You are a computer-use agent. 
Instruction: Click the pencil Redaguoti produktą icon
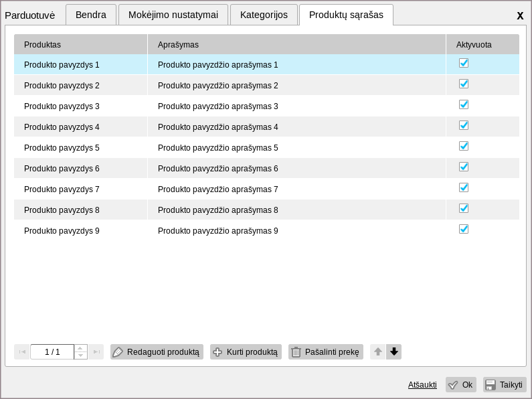pyautogui.click(x=118, y=352)
